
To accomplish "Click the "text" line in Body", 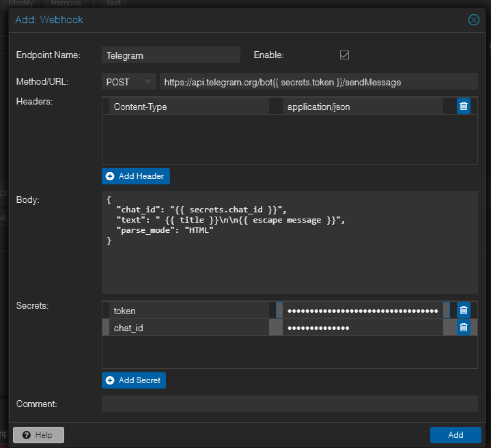I will point(230,220).
